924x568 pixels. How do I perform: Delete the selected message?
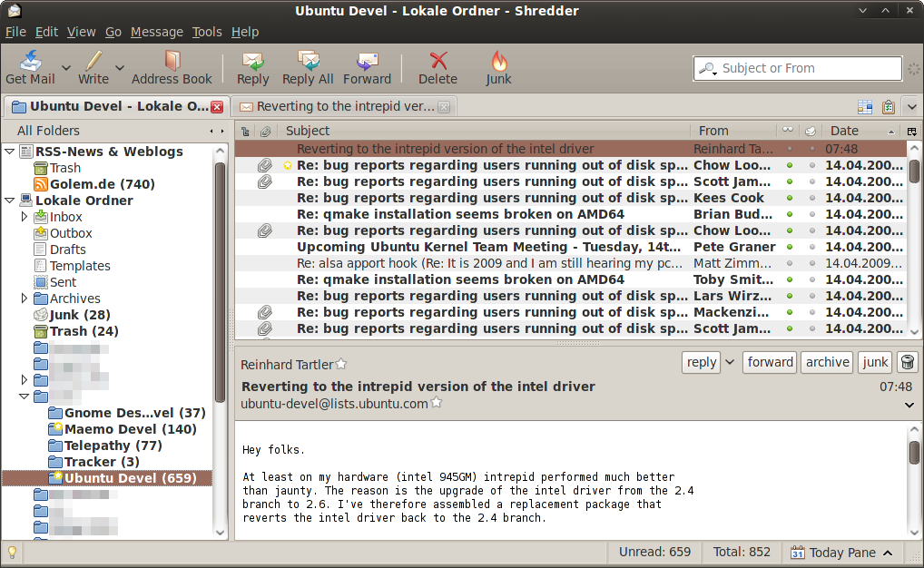point(437,68)
